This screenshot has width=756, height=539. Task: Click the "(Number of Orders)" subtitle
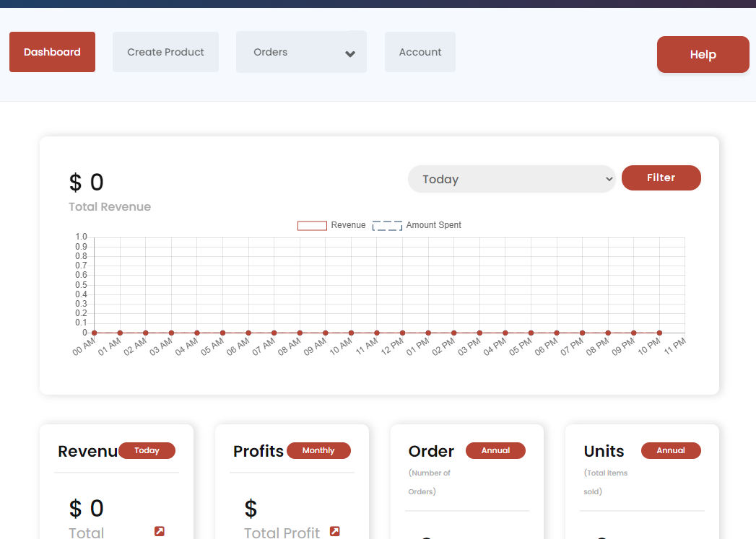click(429, 482)
